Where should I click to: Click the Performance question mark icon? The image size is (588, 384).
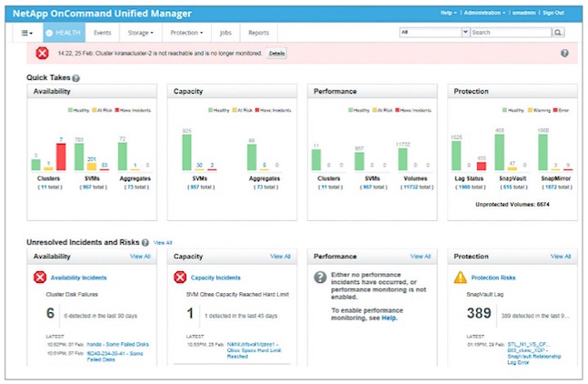[320, 278]
